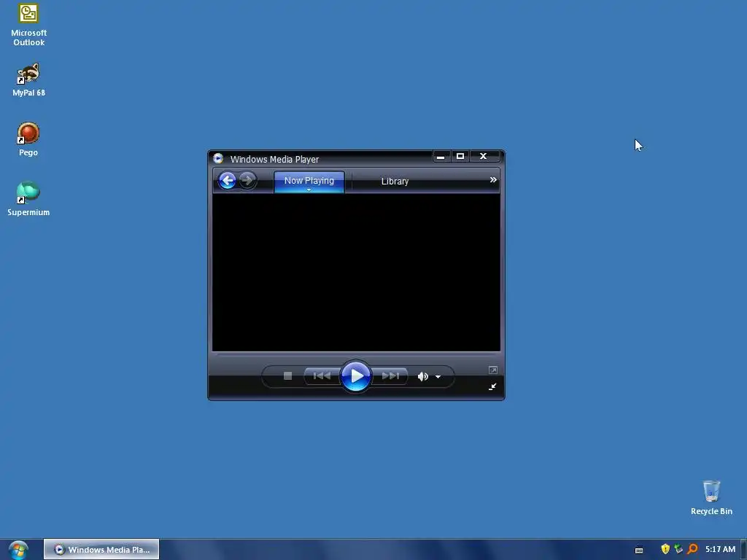Click the black video display area
Screen dimensions: 747x560
[356, 273]
